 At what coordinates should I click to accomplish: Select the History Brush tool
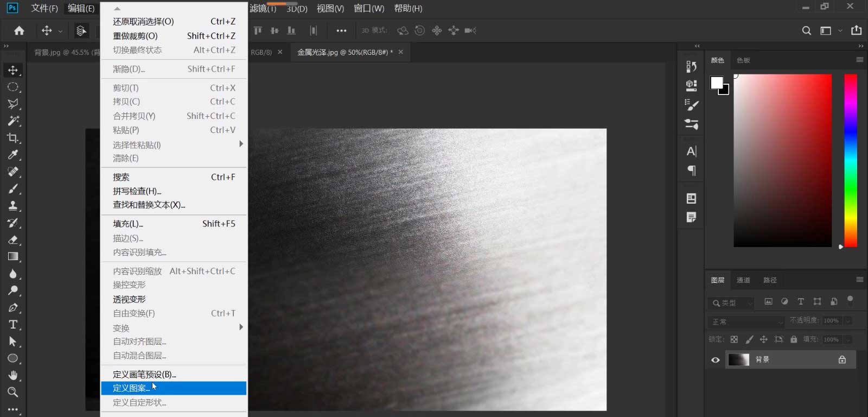(13, 223)
